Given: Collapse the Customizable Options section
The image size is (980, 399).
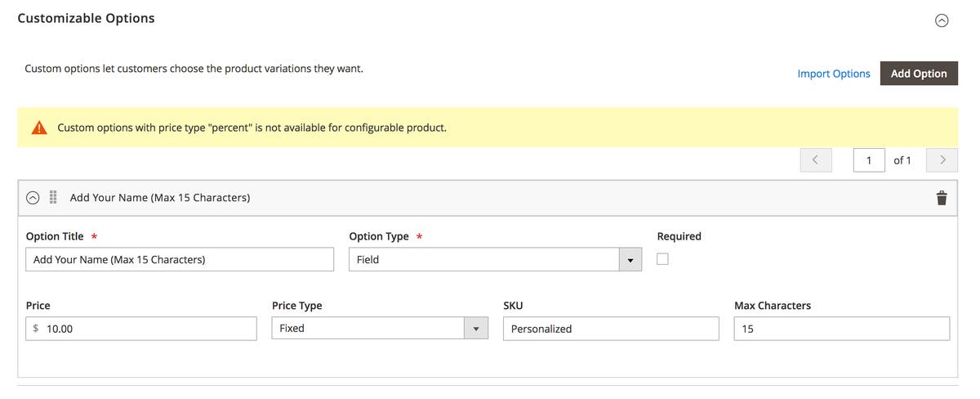Looking at the screenshot, I should (942, 20).
